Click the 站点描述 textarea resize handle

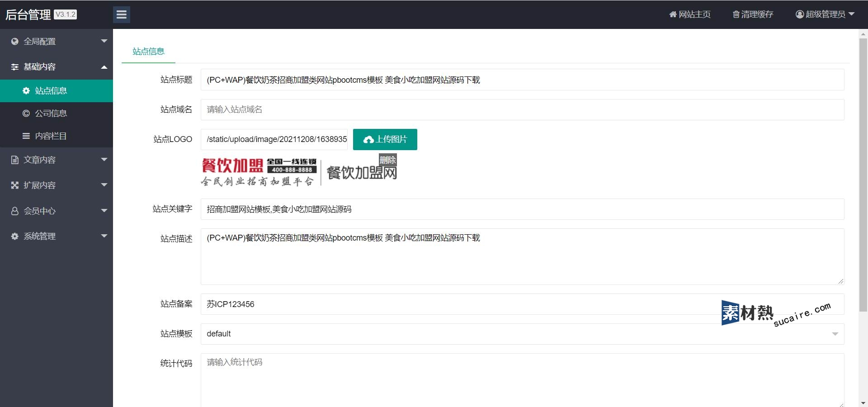pyautogui.click(x=840, y=281)
